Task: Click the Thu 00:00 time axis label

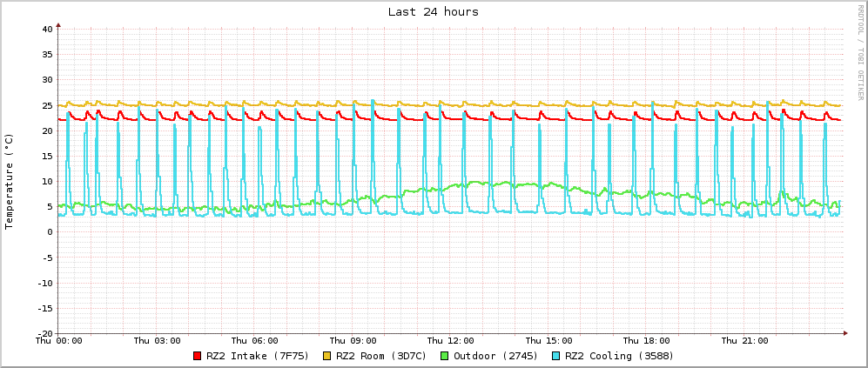Action: pyautogui.click(x=59, y=341)
